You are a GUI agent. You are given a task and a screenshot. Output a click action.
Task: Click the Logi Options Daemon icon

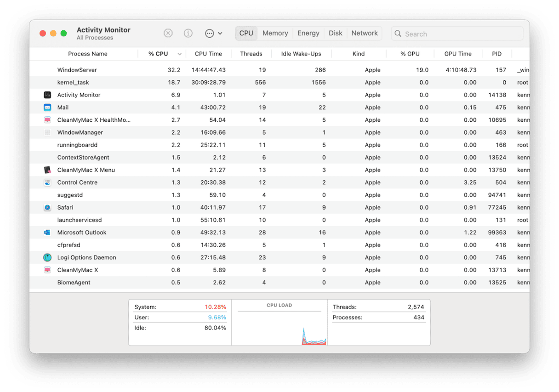tap(47, 257)
